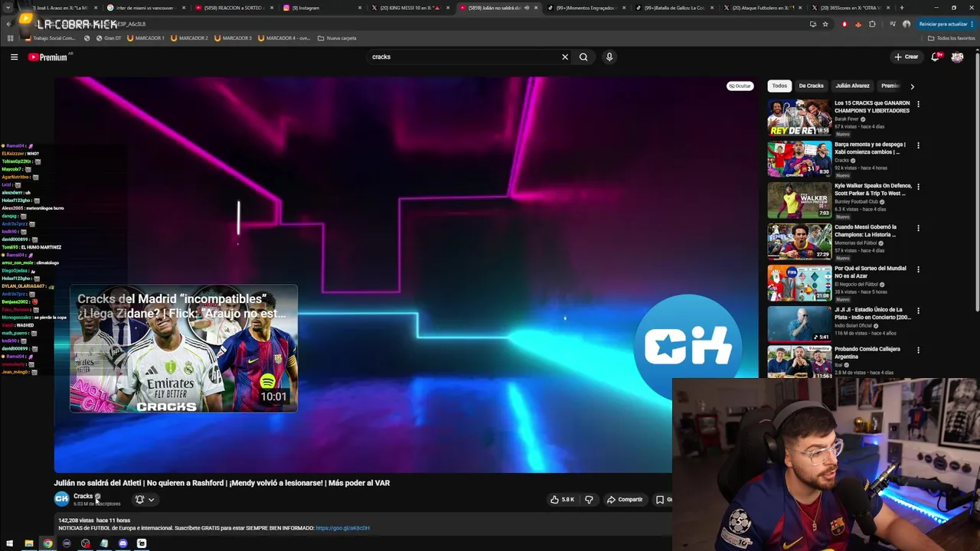This screenshot has height=551, width=980.
Task: Open 'Barça remonta y se despega' video title
Action: [870, 148]
